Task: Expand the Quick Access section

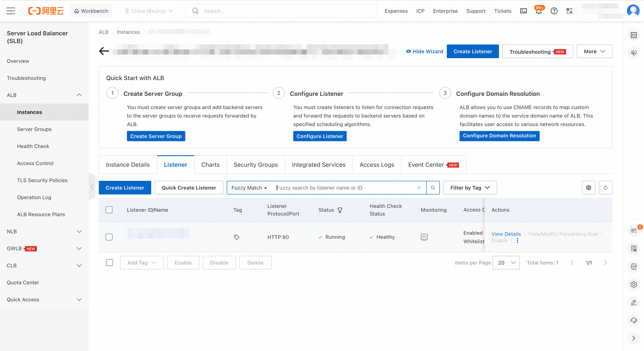Action: tap(79, 299)
